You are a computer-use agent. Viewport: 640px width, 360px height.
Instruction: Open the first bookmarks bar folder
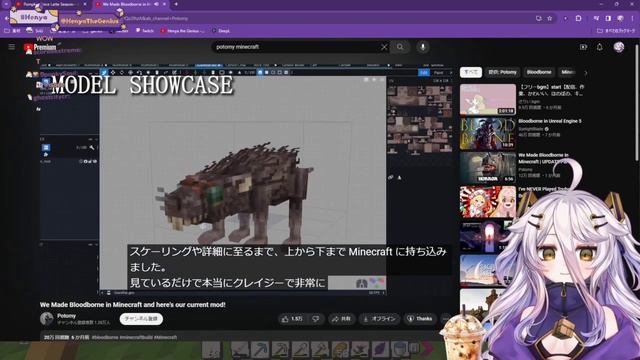coord(12,31)
